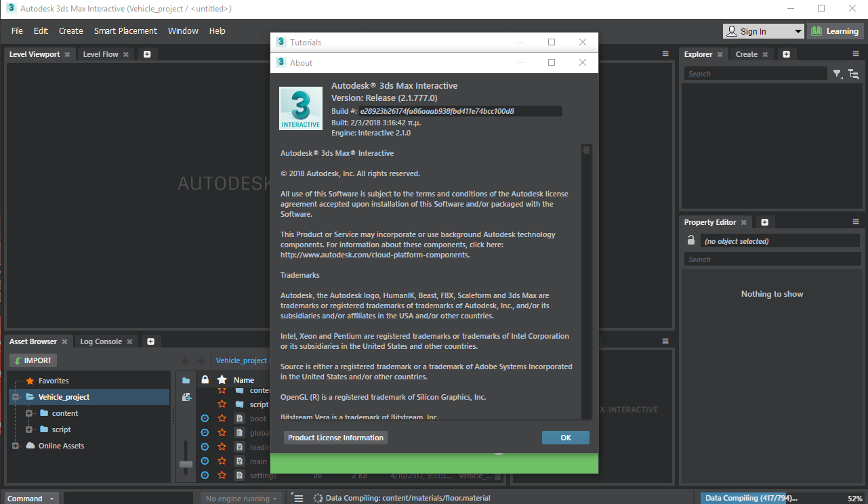The height and width of the screenshot is (504, 868).
Task: Click the Asset Browser folder view icon
Action: 186,381
